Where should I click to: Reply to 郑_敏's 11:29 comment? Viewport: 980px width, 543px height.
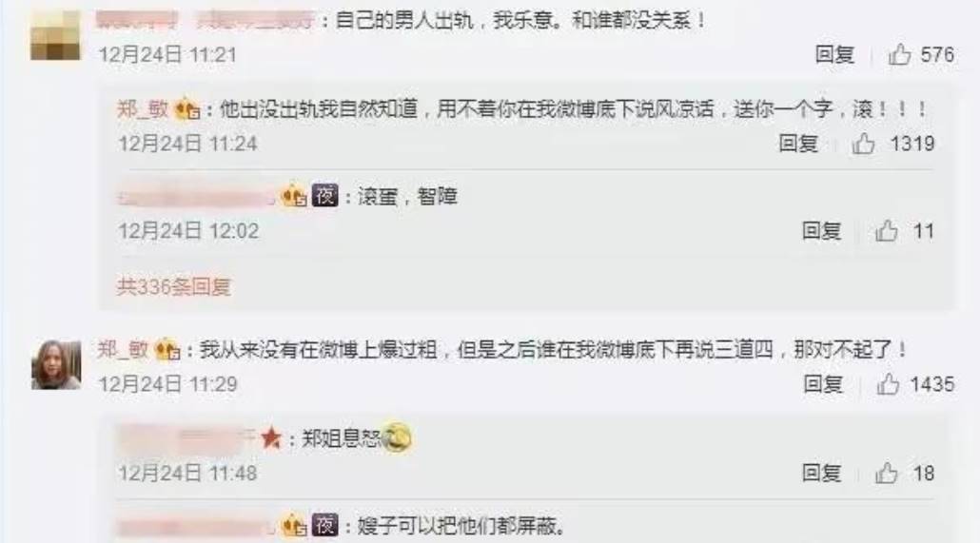(x=823, y=383)
